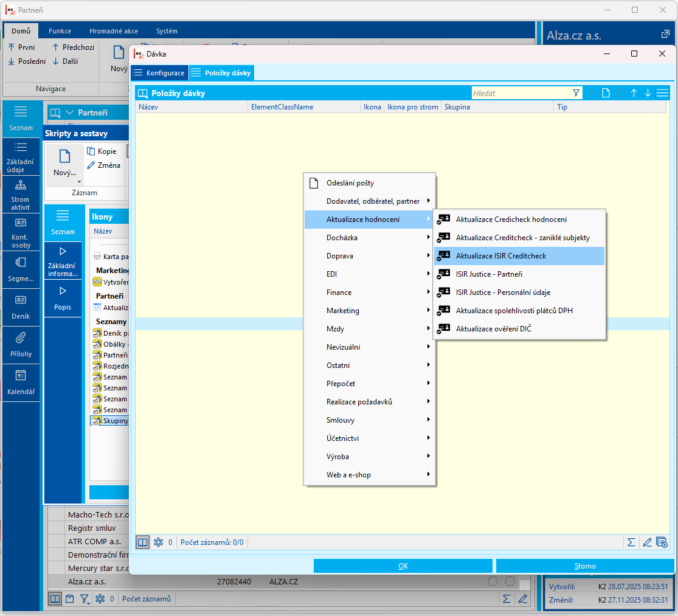Screen dimensions: 678x616
Task: Click the filter funnel icon in Hledat box
Action: pyautogui.click(x=576, y=93)
